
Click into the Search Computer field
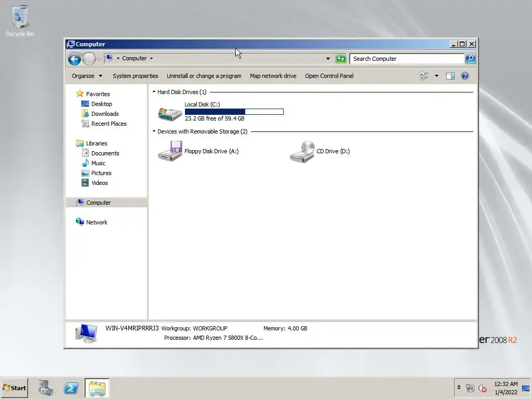[407, 58]
